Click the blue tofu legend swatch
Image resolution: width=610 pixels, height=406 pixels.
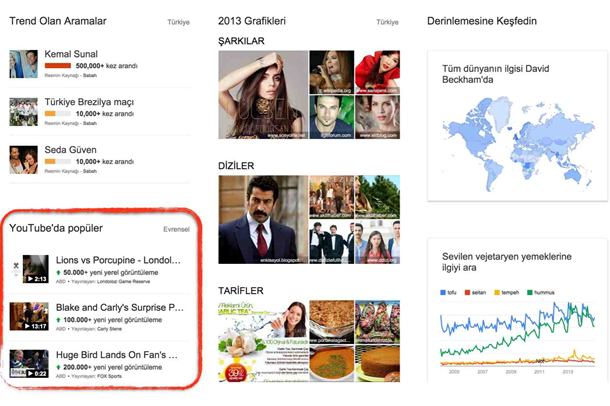(442, 292)
